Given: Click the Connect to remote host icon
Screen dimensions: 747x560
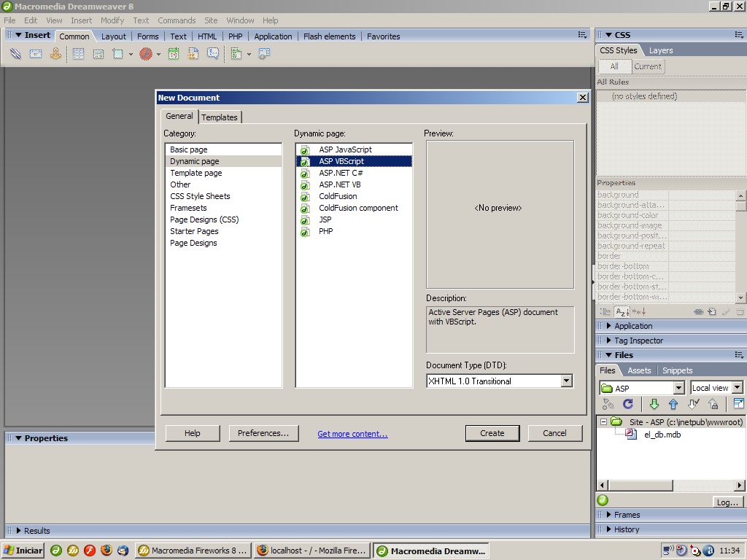Looking at the screenshot, I should click(x=608, y=404).
